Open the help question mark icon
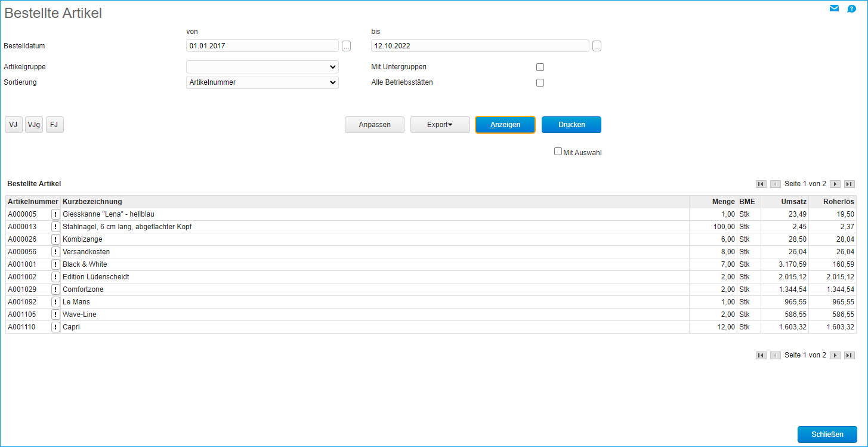 tap(851, 8)
